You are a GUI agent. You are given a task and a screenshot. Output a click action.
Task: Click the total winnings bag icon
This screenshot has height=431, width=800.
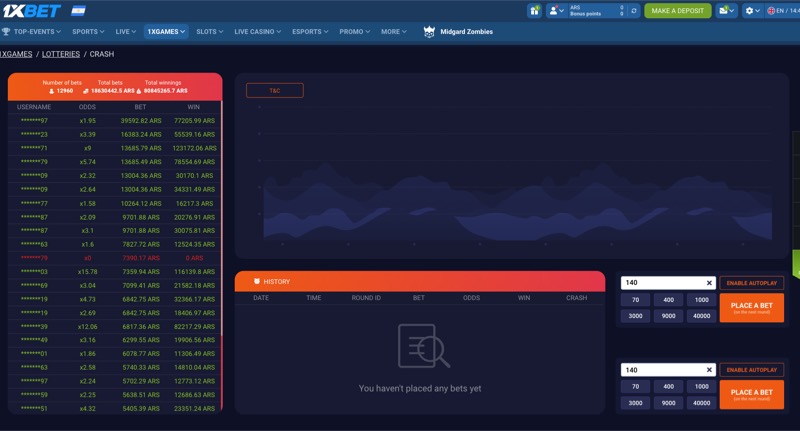(x=139, y=91)
